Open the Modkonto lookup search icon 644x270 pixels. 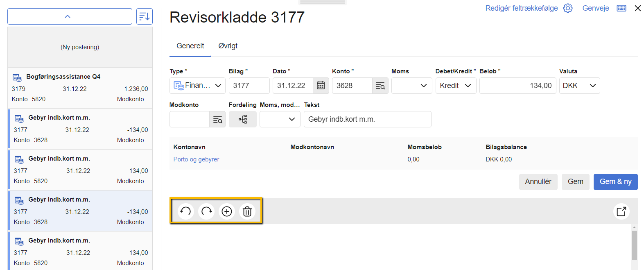(x=217, y=120)
